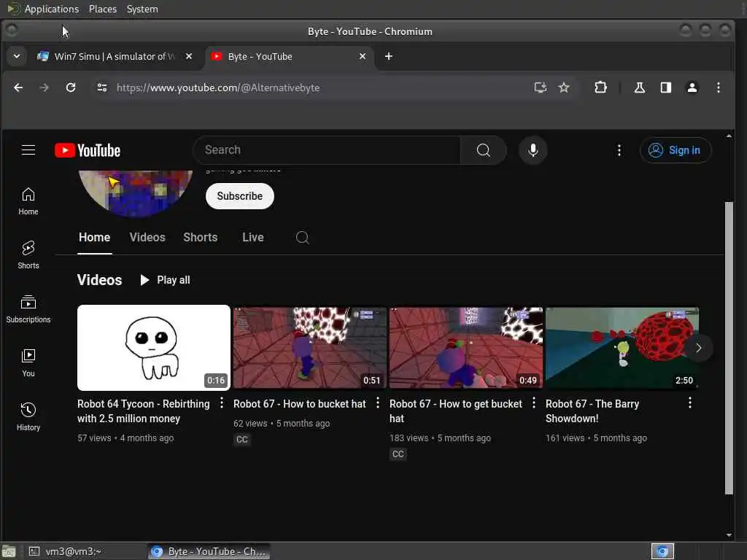
Task: Open more actions for How to bucket hat video
Action: pyautogui.click(x=378, y=403)
